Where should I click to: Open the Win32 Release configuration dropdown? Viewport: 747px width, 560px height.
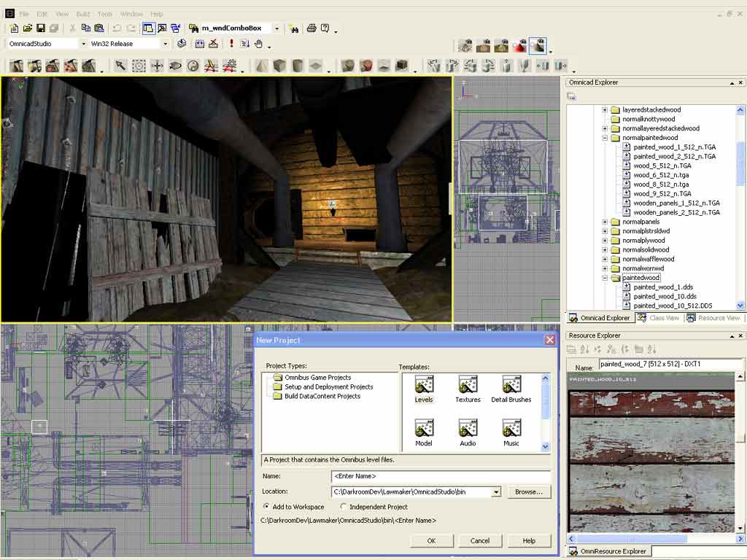point(165,44)
